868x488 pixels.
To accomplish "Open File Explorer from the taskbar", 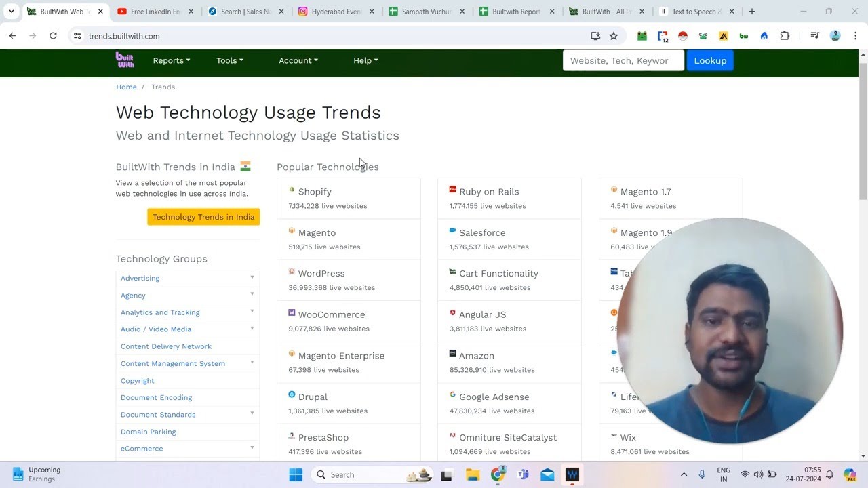I will point(472,474).
